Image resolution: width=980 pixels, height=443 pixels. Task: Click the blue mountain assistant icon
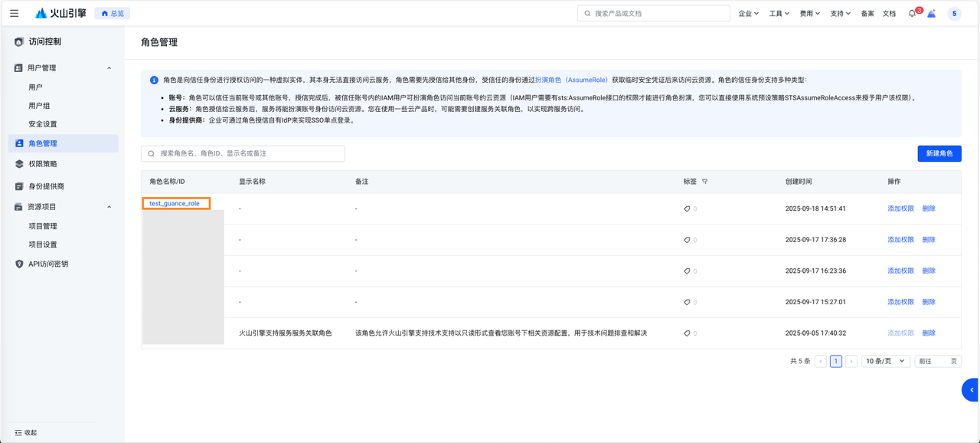coord(932,14)
